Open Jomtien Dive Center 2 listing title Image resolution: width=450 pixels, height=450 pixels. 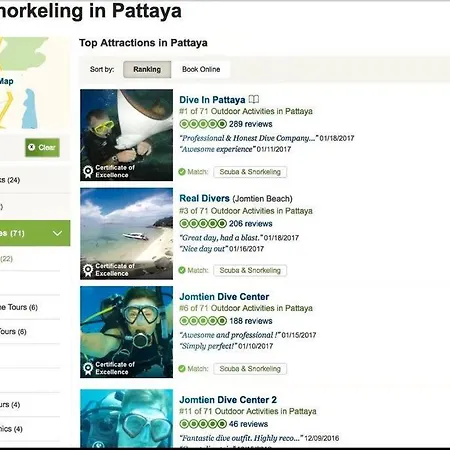tap(228, 400)
